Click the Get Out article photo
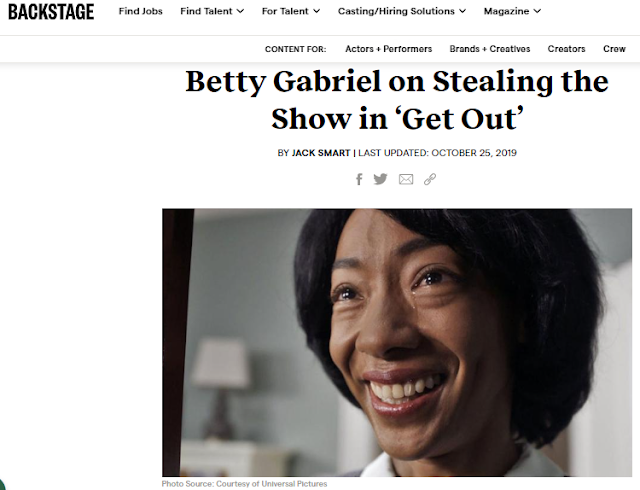The image size is (640, 490). pos(397,342)
